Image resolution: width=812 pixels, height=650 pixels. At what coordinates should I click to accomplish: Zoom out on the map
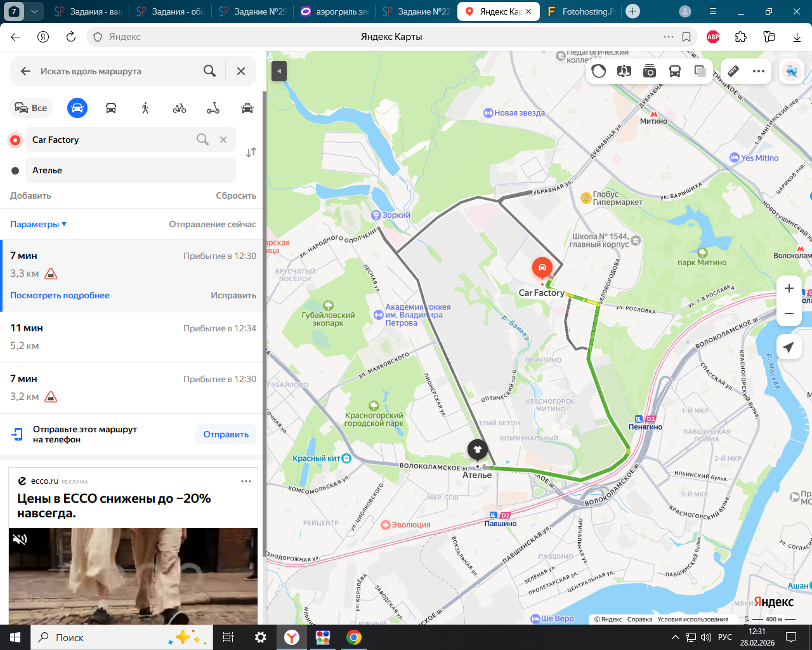coord(789,314)
